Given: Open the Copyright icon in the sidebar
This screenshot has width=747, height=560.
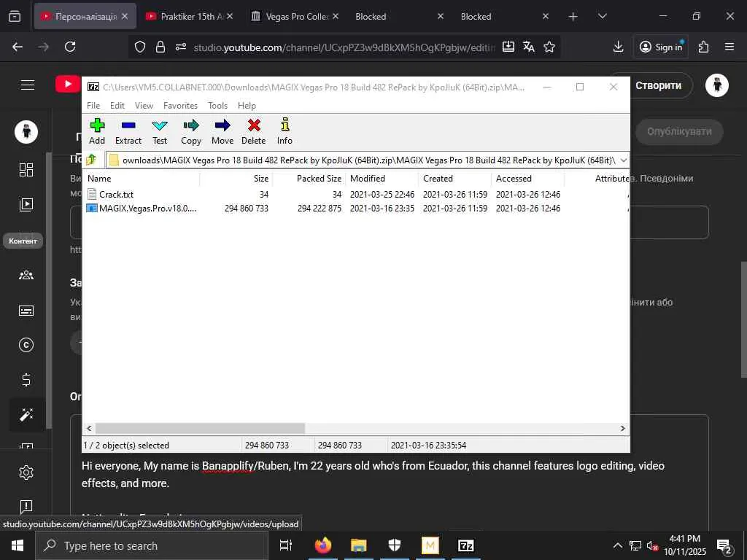Looking at the screenshot, I should click(26, 345).
